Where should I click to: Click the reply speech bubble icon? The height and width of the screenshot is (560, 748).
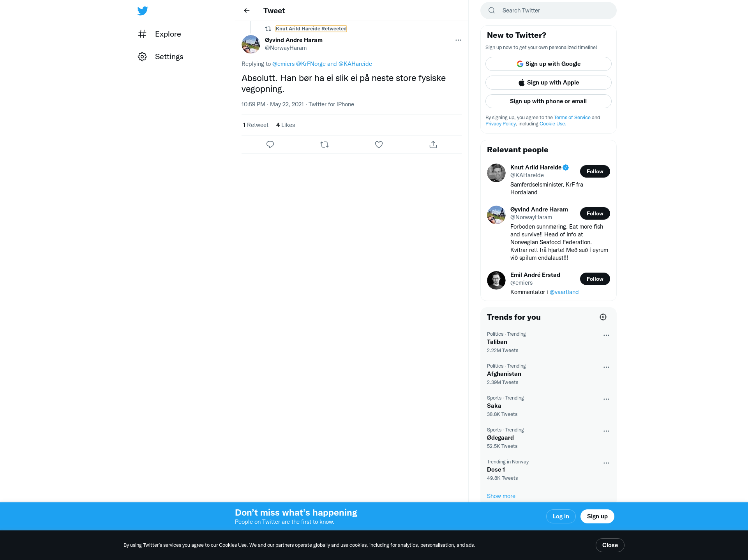coord(270,144)
